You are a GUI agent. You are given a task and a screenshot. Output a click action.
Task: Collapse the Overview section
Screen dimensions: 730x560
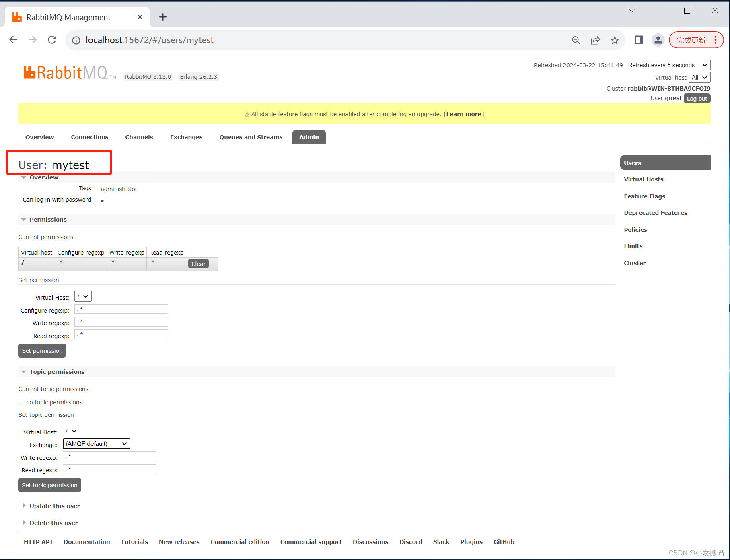point(44,177)
